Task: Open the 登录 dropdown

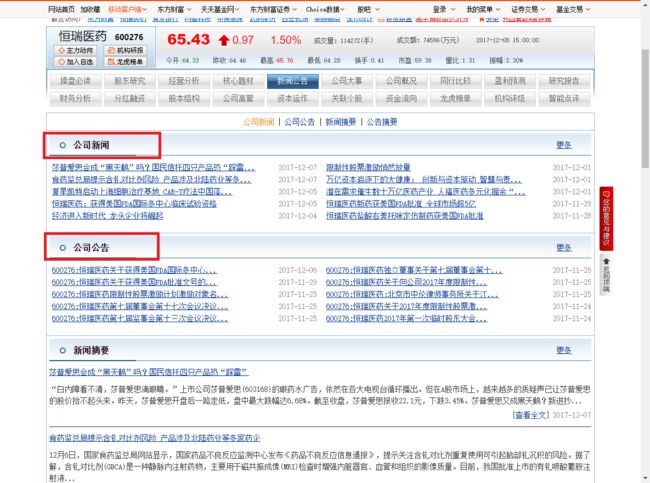Action: coord(444,9)
